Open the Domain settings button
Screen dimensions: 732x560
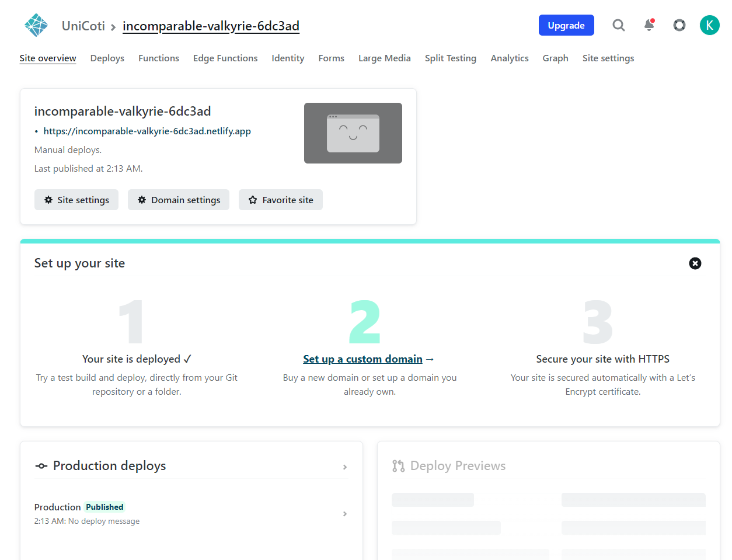179,200
